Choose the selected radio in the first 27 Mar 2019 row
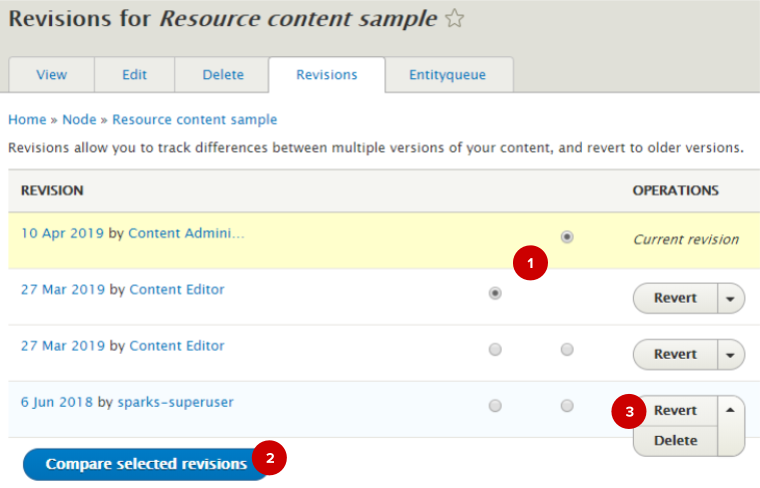 (x=494, y=294)
